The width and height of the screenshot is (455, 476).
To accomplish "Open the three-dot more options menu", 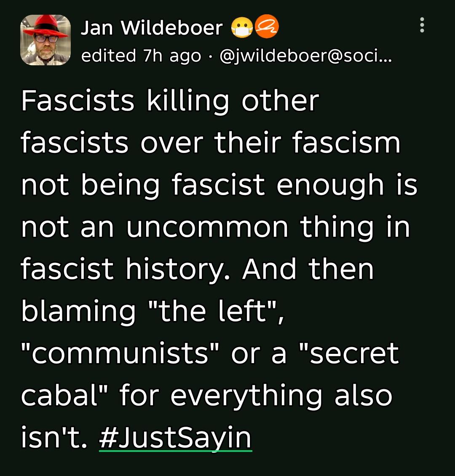I will coord(422,25).
